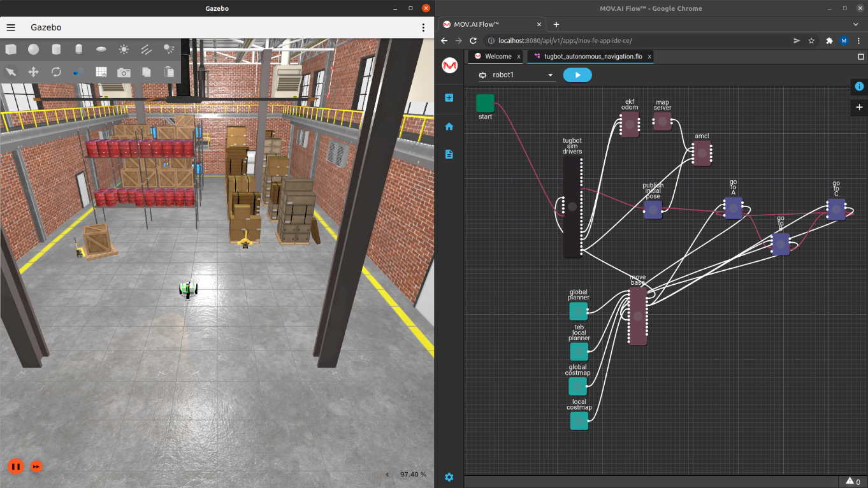The height and width of the screenshot is (488, 868).
Task: Open the Gazebo three-dot options menu
Action: 423,27
